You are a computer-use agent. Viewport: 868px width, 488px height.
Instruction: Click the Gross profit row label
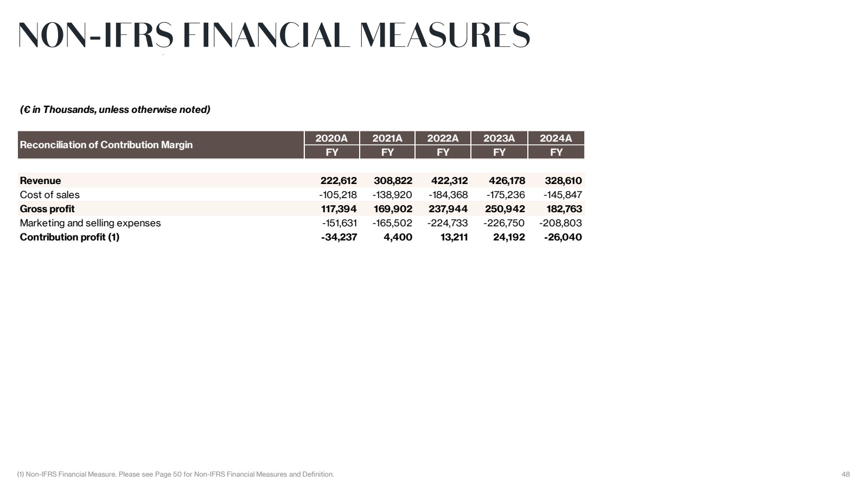click(x=47, y=209)
